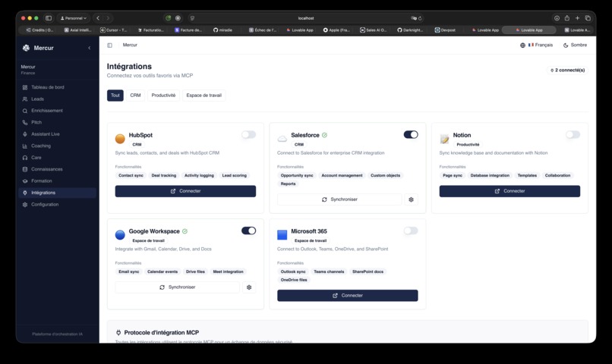Screen dimensions: 612x364
Task: Collapse sidebar with chevron next to Mercur
Action: pos(90,48)
